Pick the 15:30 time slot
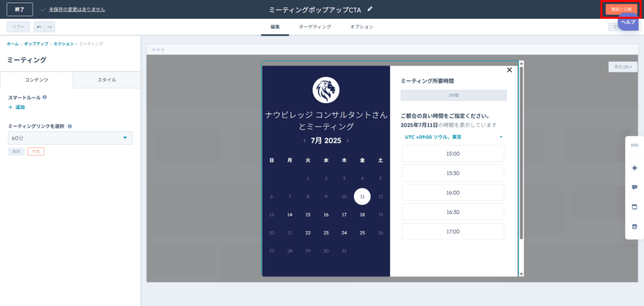Image resolution: width=644 pixels, height=306 pixels. click(453, 173)
